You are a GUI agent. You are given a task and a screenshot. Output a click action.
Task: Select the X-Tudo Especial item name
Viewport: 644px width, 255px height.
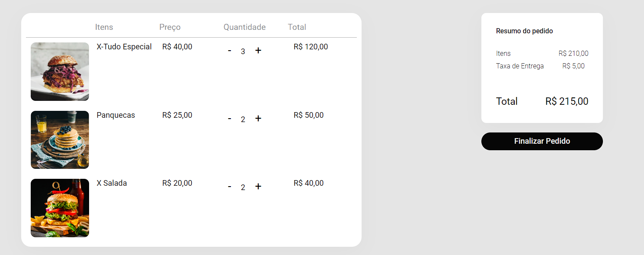(124, 46)
